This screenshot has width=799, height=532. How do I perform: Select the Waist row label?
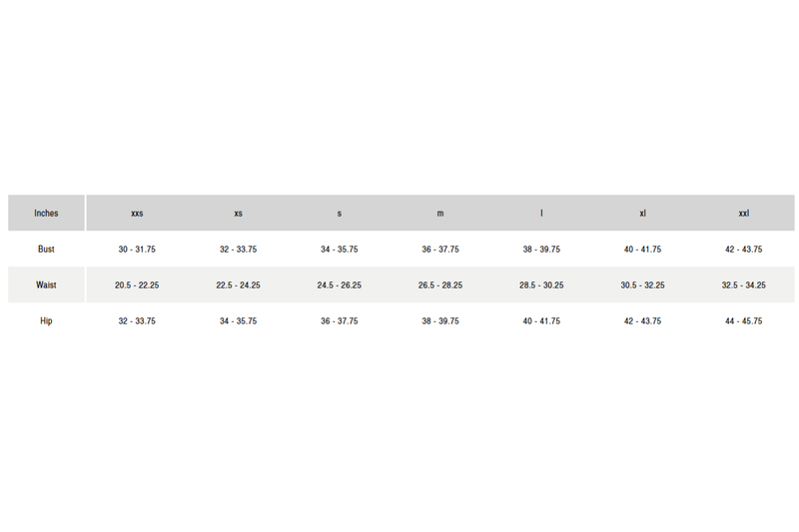pyautogui.click(x=46, y=285)
